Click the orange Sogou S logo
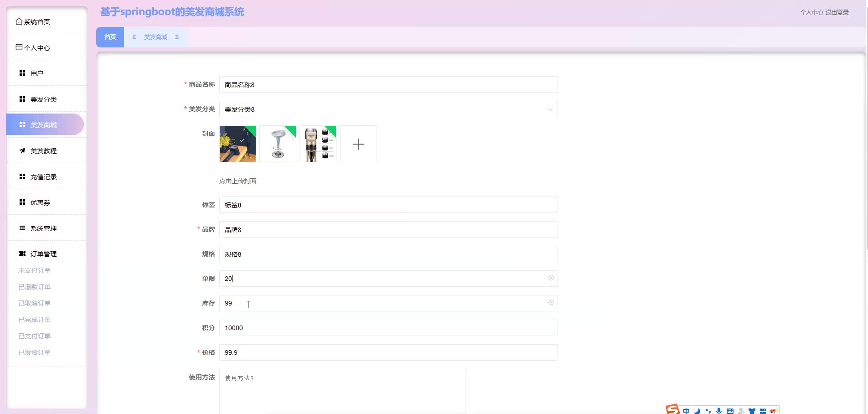868x414 pixels. [x=672, y=409]
